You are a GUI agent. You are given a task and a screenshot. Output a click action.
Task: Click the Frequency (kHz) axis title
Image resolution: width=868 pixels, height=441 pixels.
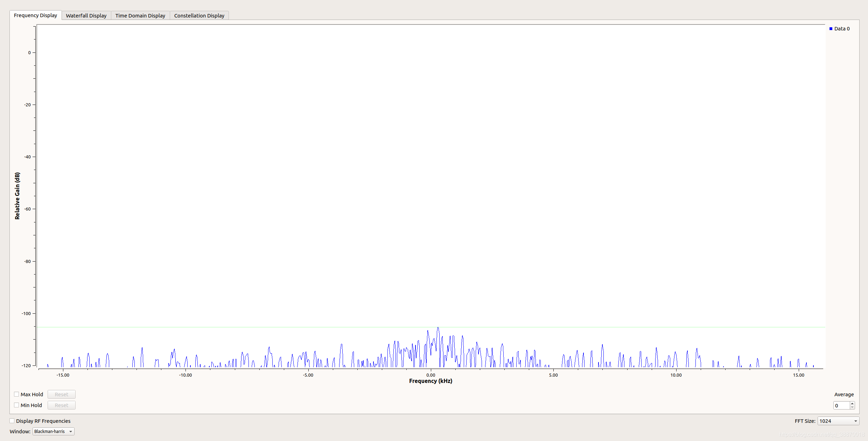tap(430, 381)
